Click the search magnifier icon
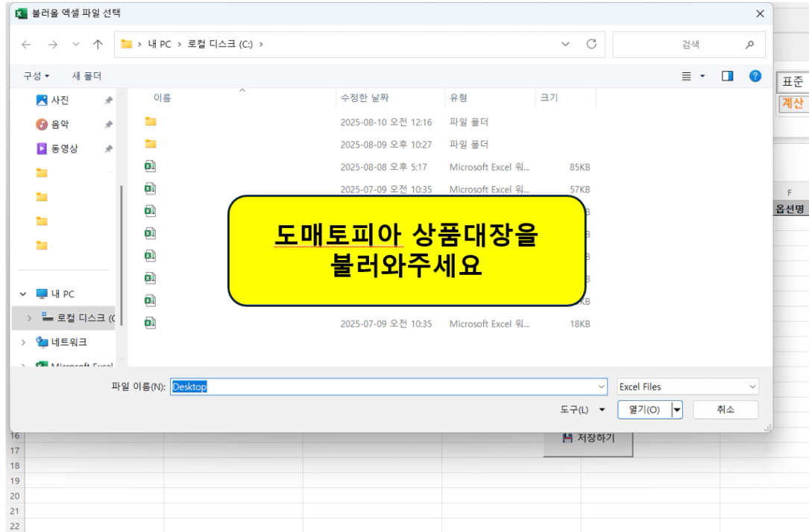The image size is (809, 532). tap(749, 45)
